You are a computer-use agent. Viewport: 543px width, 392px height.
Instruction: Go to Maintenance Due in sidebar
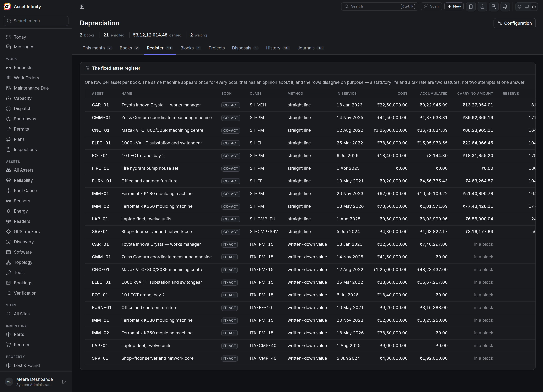[36, 88]
